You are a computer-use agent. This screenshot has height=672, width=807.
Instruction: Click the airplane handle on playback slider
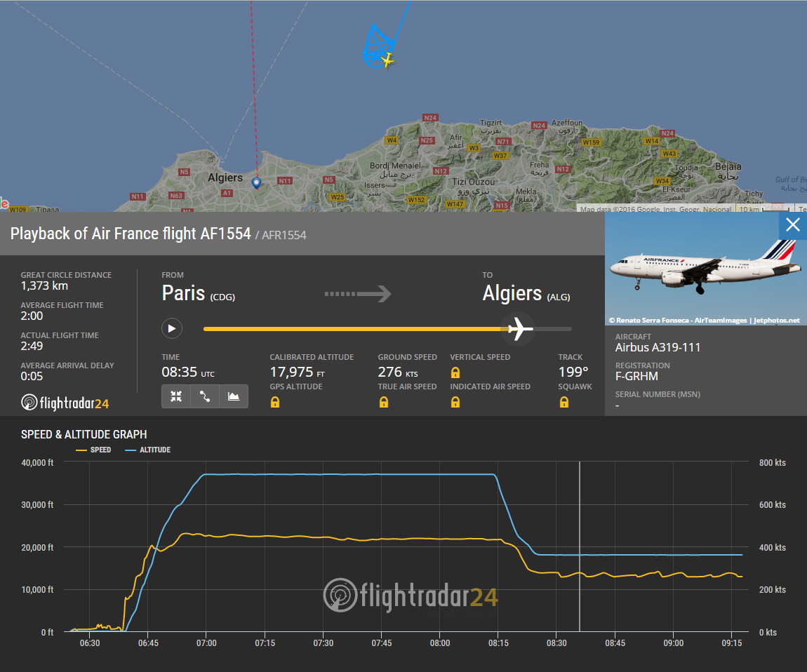(x=519, y=328)
